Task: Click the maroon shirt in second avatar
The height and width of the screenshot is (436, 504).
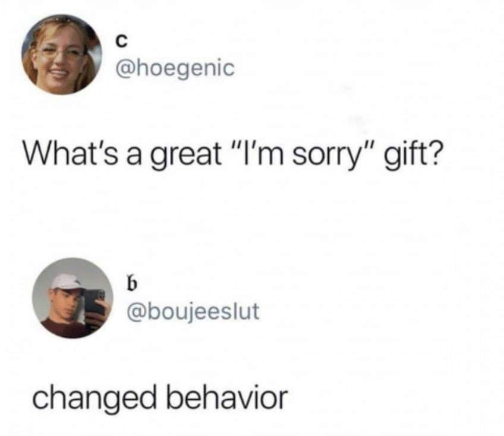Action: tap(64, 328)
